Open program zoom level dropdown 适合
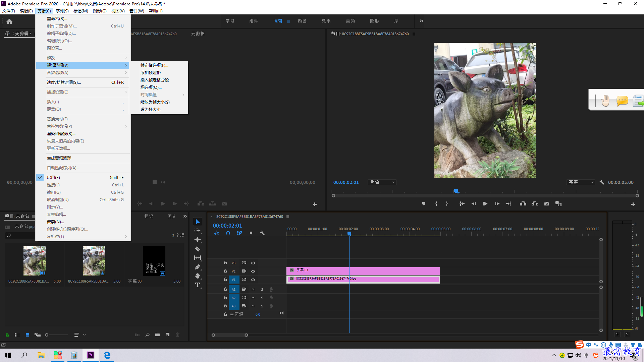The height and width of the screenshot is (362, 644). pyautogui.click(x=382, y=182)
